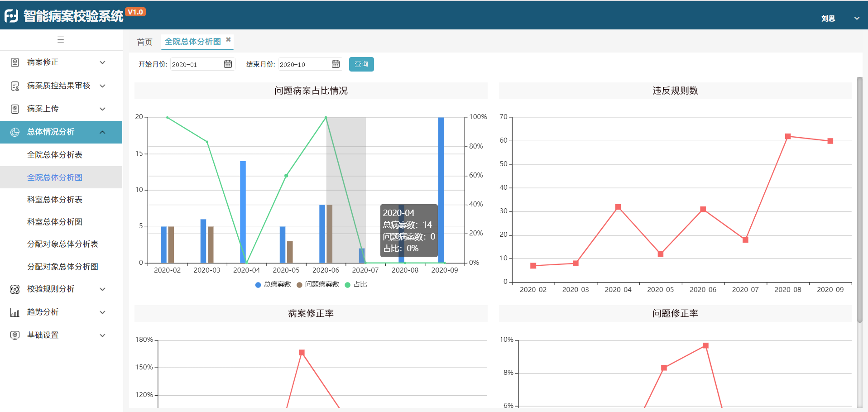Toggle 占比 legend series

click(356, 284)
